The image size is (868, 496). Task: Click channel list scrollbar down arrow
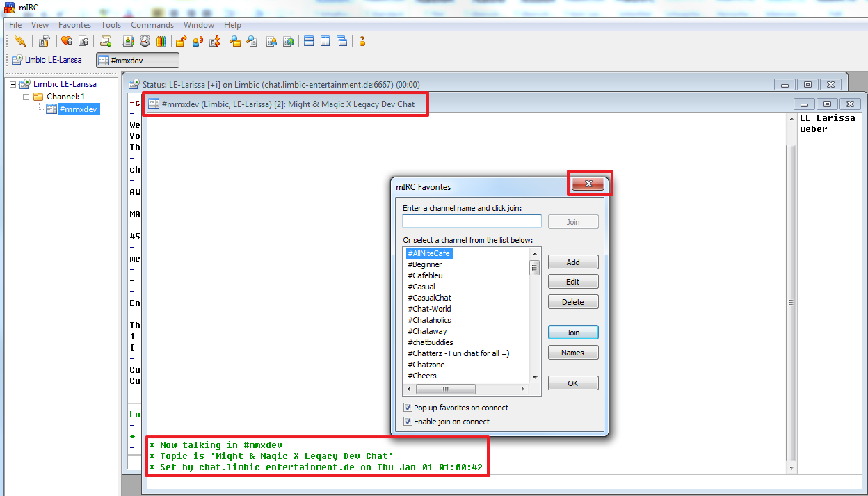click(535, 376)
